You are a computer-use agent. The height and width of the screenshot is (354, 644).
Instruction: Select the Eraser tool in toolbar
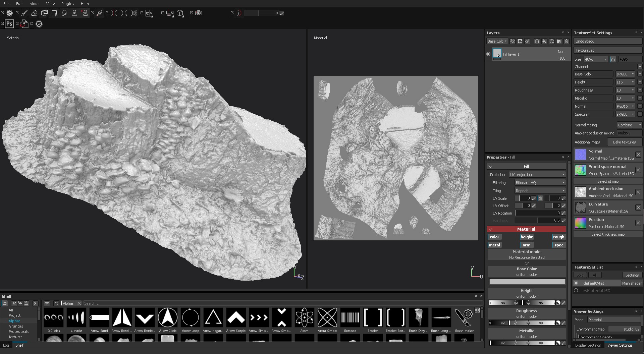[x=34, y=13]
